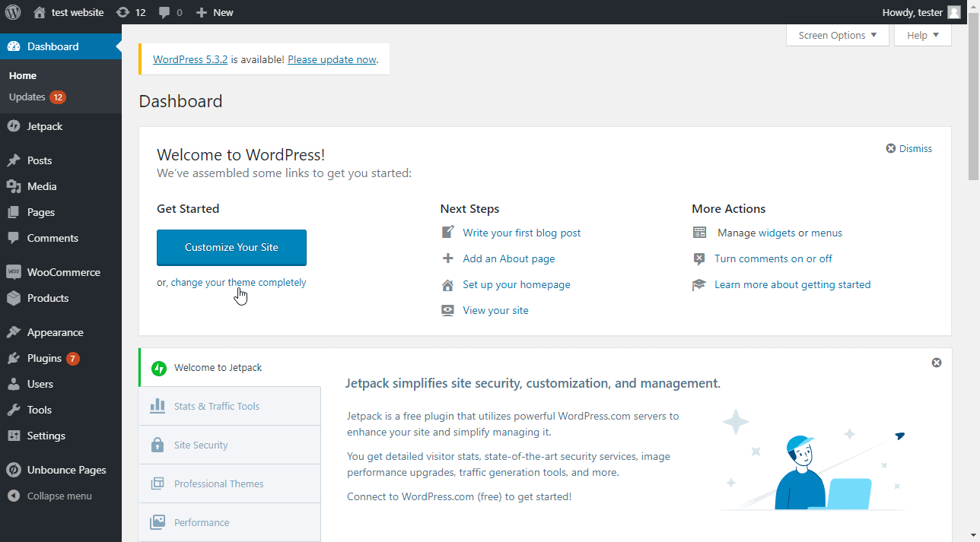Click the Jetpack icon in sidebar

14,126
